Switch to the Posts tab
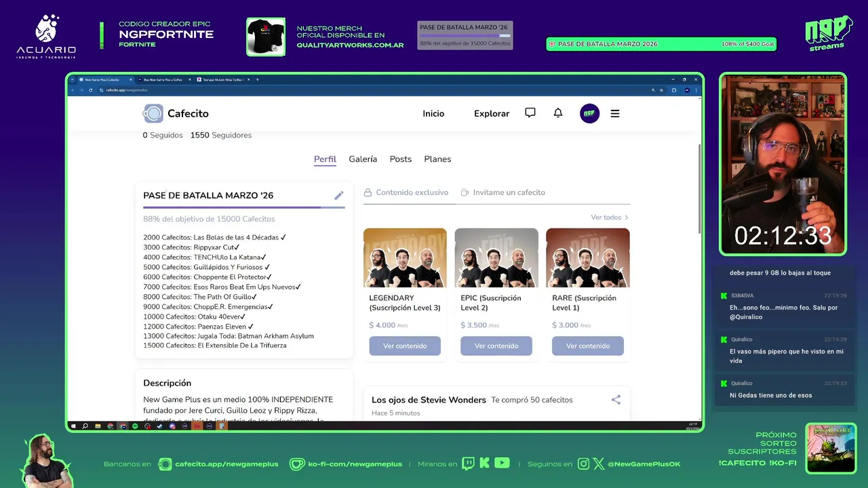Image resolution: width=868 pixels, height=488 pixels. (x=401, y=159)
